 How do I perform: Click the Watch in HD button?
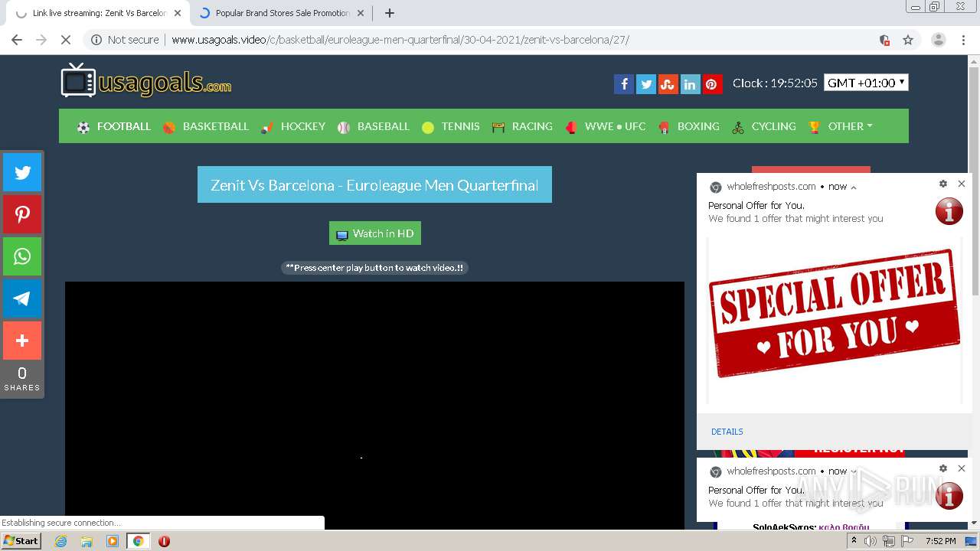(x=375, y=233)
